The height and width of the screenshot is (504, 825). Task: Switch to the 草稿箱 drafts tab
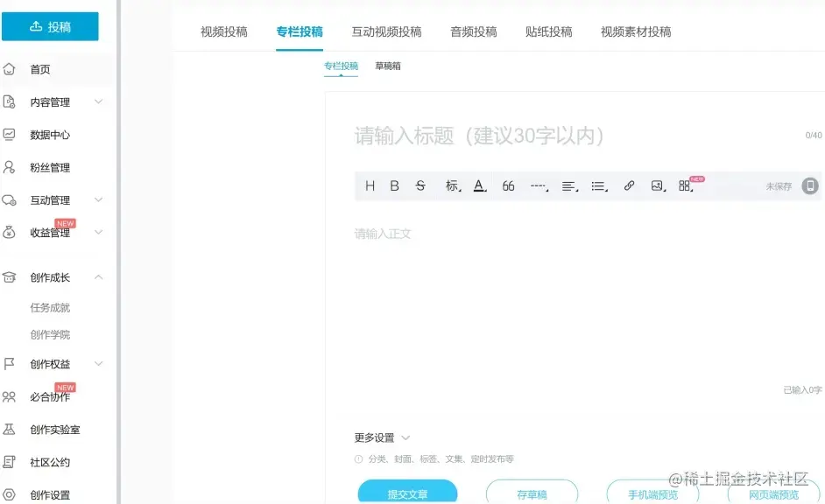(x=388, y=65)
